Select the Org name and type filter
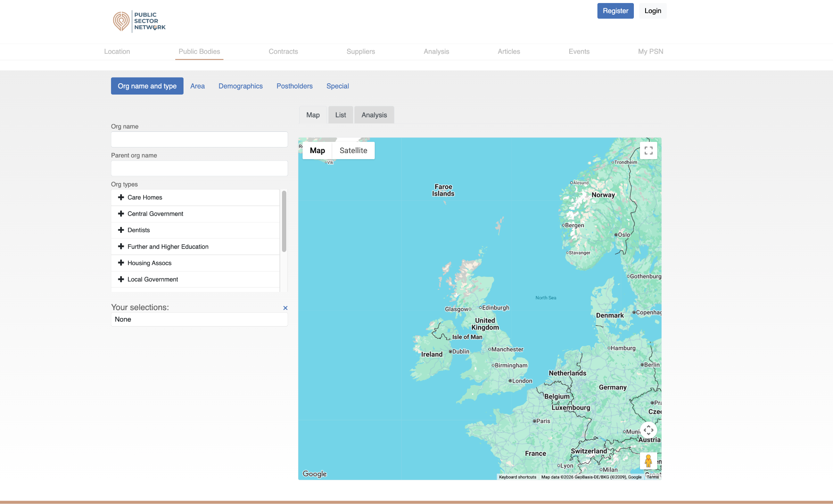The image size is (833, 504). click(x=147, y=86)
